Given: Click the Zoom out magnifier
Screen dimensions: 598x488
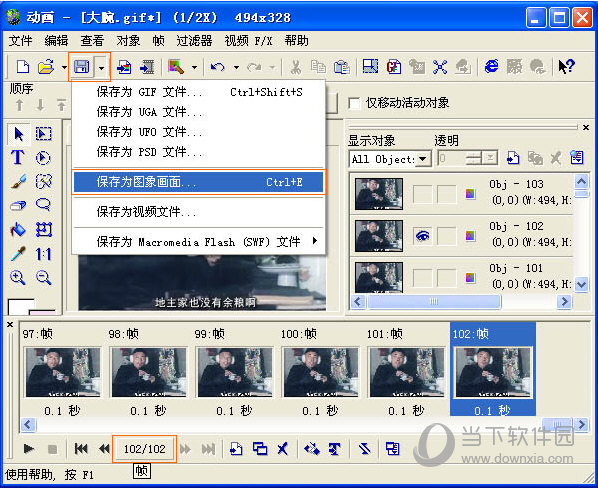Looking at the screenshot, I should (x=43, y=277).
